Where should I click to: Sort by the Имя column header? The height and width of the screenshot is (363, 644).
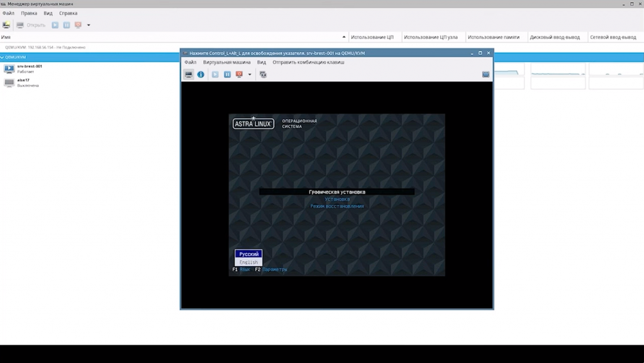pos(174,37)
